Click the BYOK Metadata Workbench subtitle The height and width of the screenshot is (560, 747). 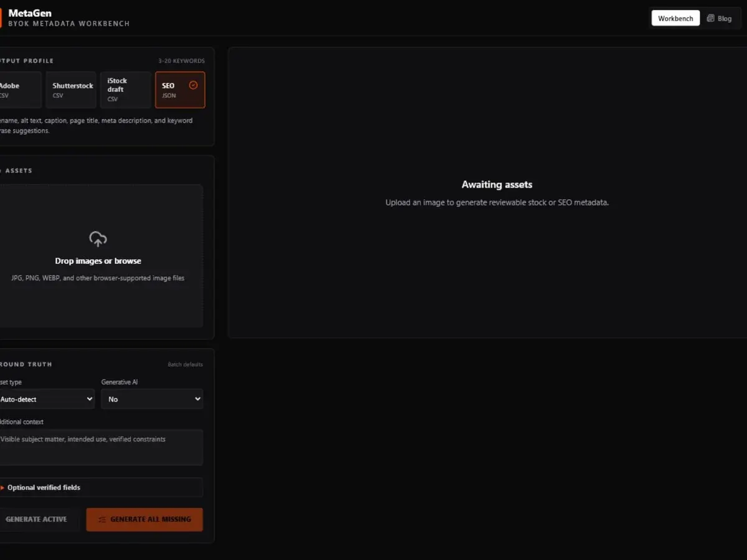click(69, 24)
